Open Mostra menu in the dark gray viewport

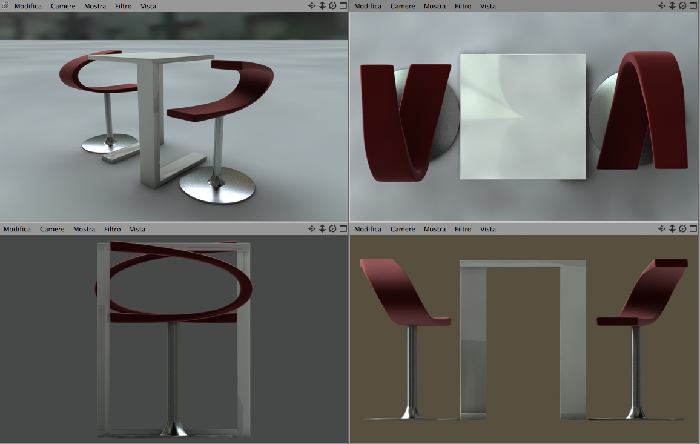tap(84, 229)
